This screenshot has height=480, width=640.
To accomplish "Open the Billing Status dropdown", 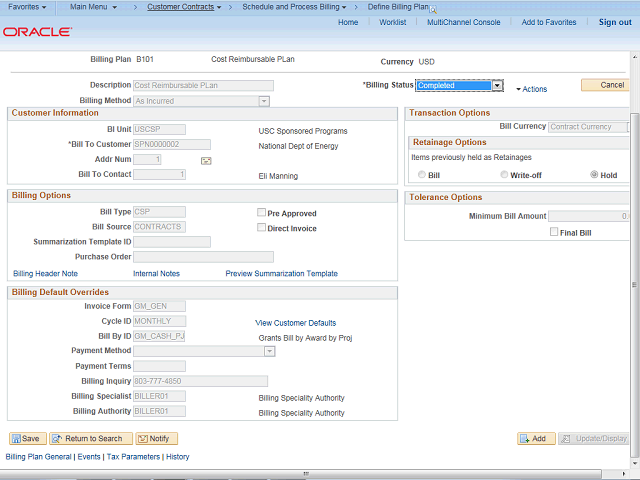I will point(497,86).
